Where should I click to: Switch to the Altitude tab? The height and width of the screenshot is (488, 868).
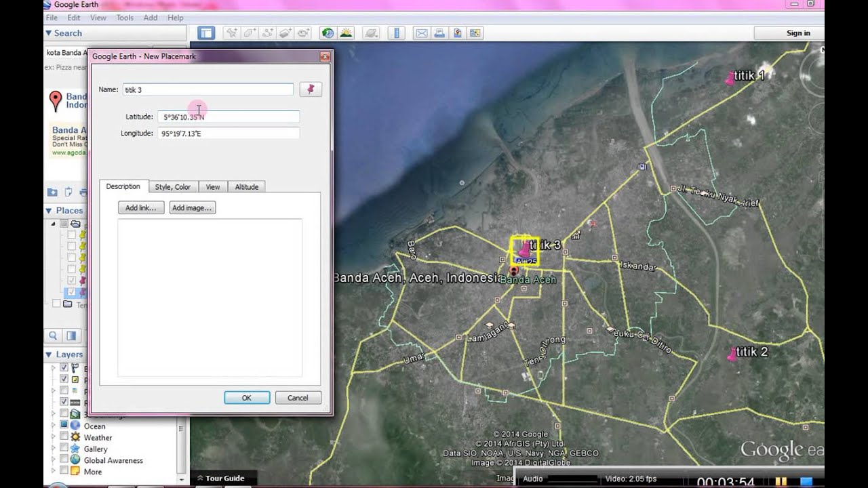[247, 186]
